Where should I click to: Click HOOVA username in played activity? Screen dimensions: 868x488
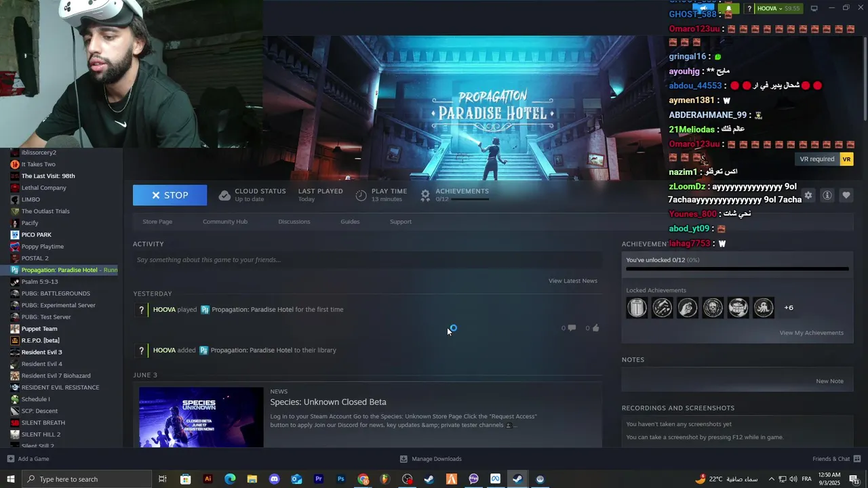(164, 310)
